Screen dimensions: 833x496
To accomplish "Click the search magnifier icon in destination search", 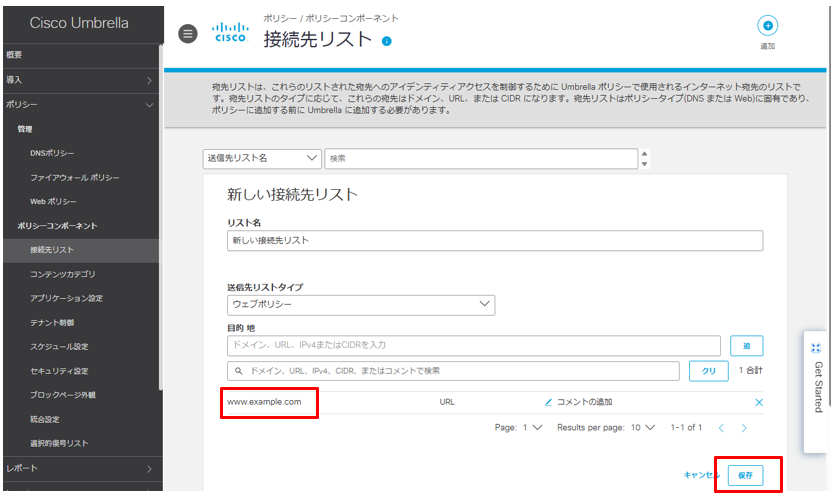I will pyautogui.click(x=239, y=371).
